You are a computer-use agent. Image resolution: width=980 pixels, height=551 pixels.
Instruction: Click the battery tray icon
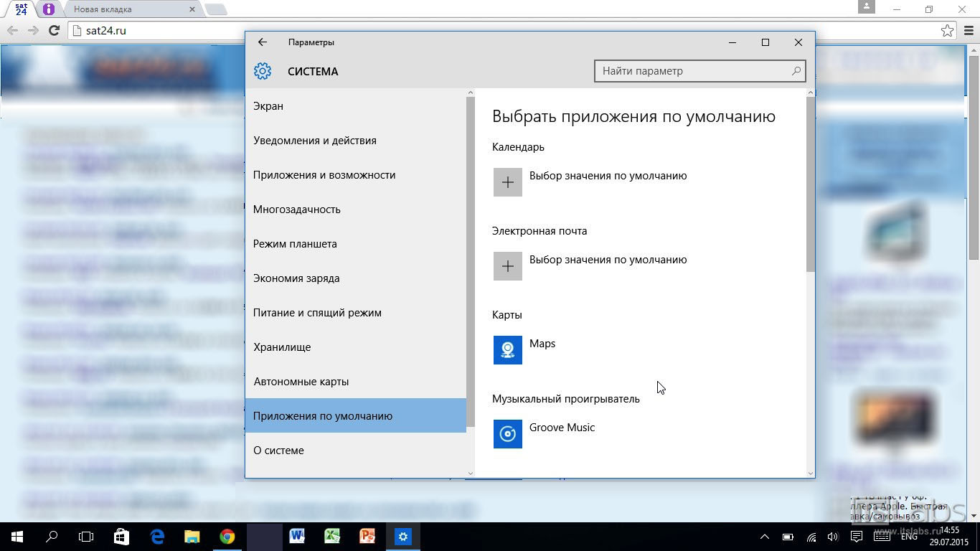coord(788,537)
